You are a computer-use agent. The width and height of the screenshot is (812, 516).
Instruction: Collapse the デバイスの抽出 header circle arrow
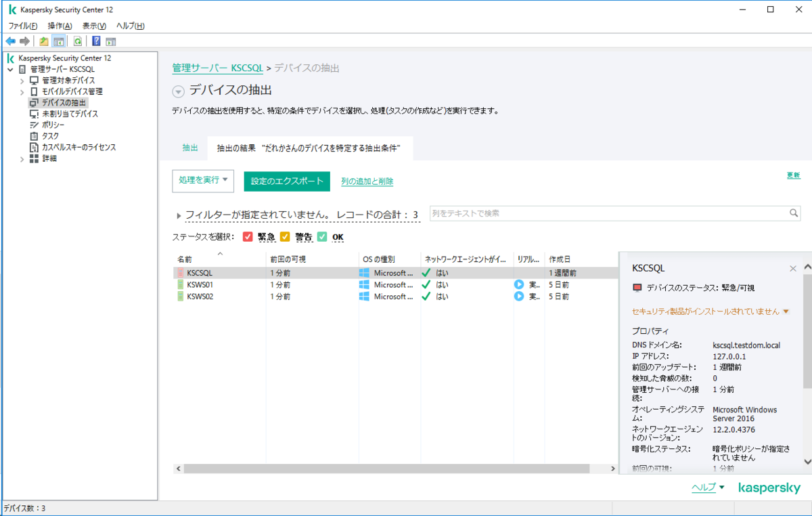(x=178, y=91)
